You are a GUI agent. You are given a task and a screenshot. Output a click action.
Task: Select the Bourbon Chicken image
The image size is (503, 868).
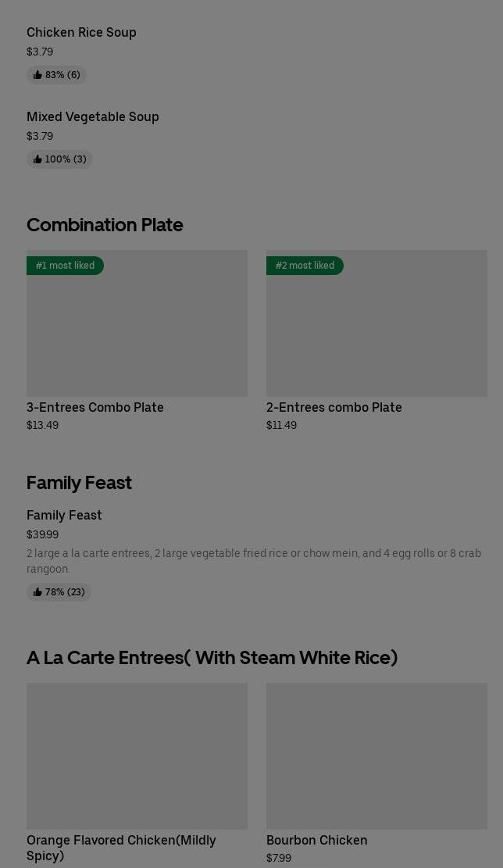coord(376,755)
